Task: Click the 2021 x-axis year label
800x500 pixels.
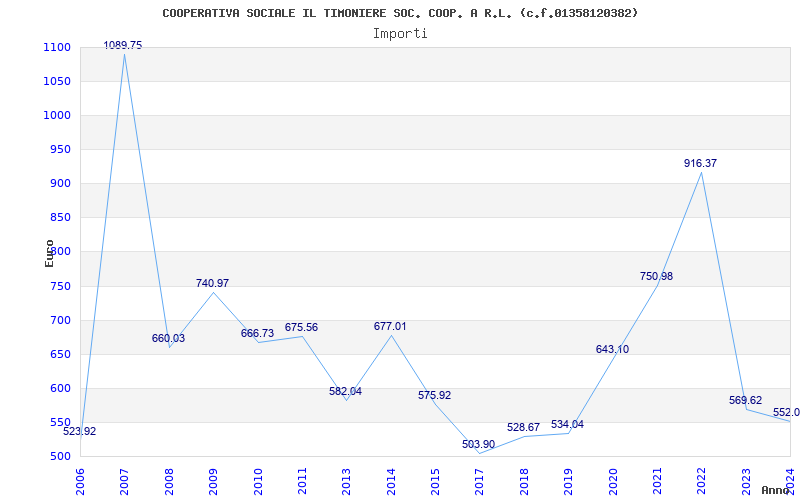Action: pyautogui.click(x=657, y=482)
